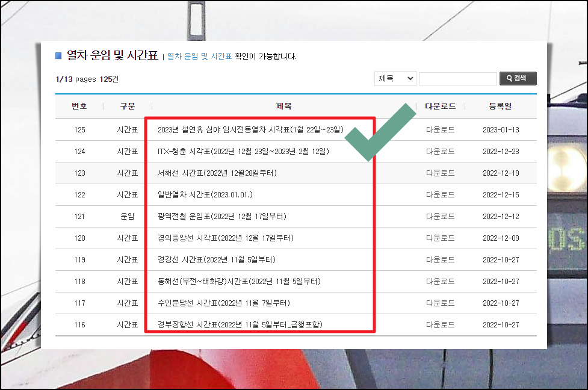588x390 pixels.
Task: Click the 다운로드 column header
Action: click(441, 106)
